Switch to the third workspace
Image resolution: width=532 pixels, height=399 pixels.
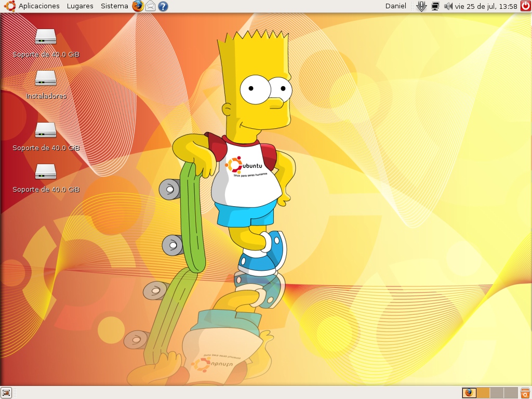click(497, 393)
